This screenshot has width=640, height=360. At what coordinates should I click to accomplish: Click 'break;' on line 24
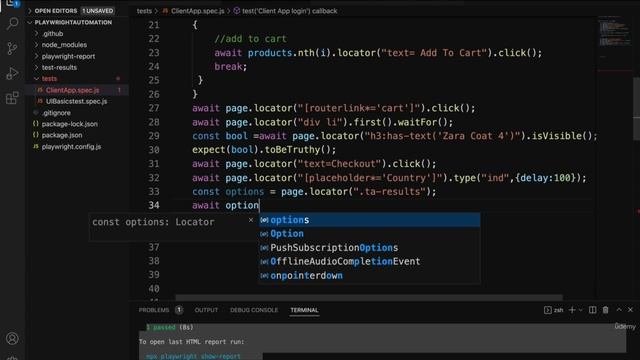point(231,67)
